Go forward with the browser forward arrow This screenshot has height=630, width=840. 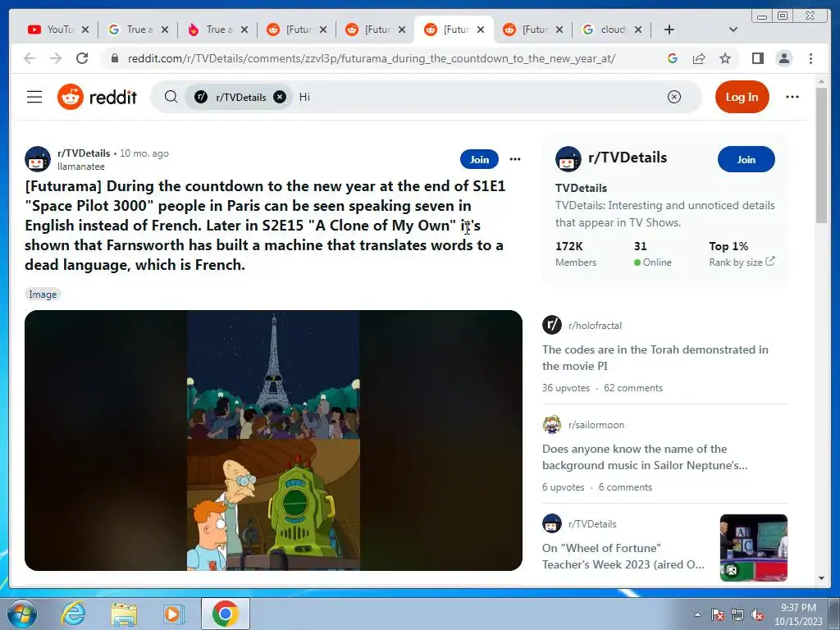[56, 58]
